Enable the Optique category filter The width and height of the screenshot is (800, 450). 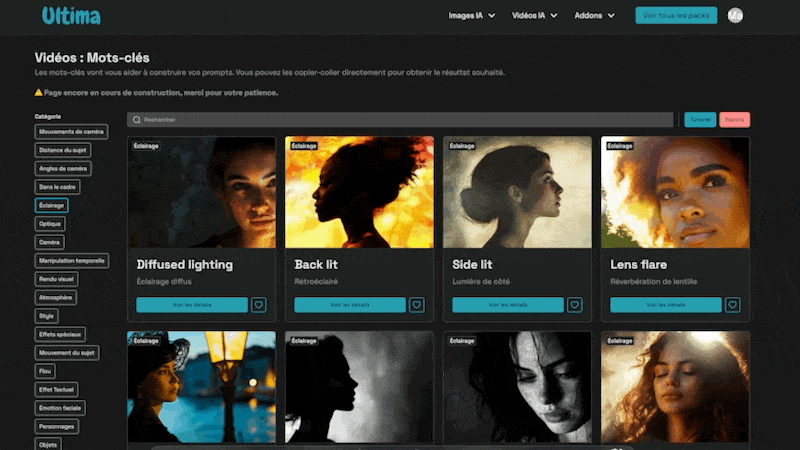tap(50, 224)
